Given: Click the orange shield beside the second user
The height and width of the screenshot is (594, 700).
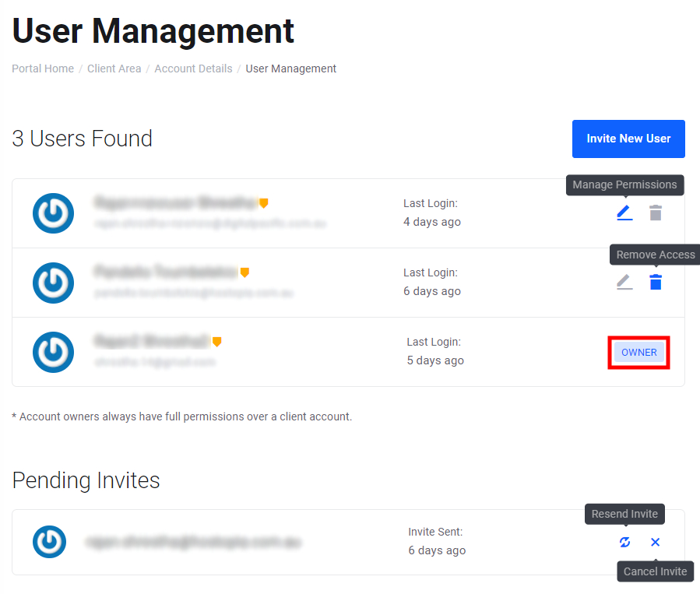Looking at the screenshot, I should click(x=244, y=272).
